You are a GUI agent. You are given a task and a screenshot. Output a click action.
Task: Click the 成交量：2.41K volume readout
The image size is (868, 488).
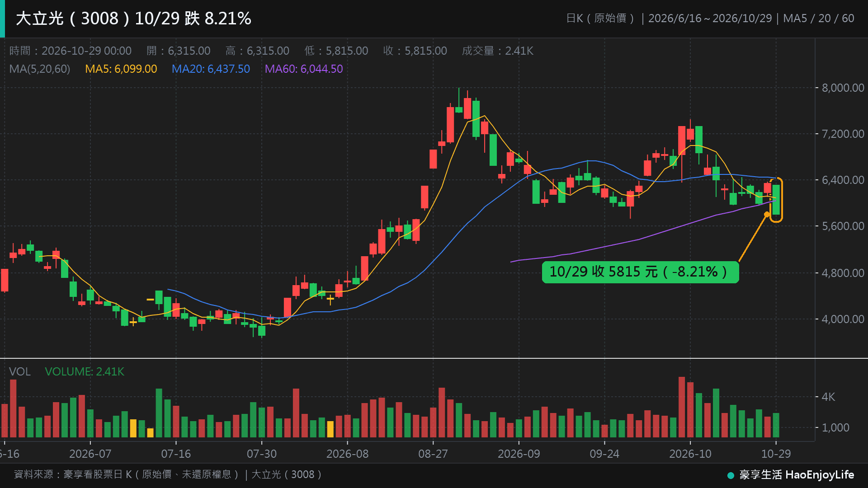(498, 51)
